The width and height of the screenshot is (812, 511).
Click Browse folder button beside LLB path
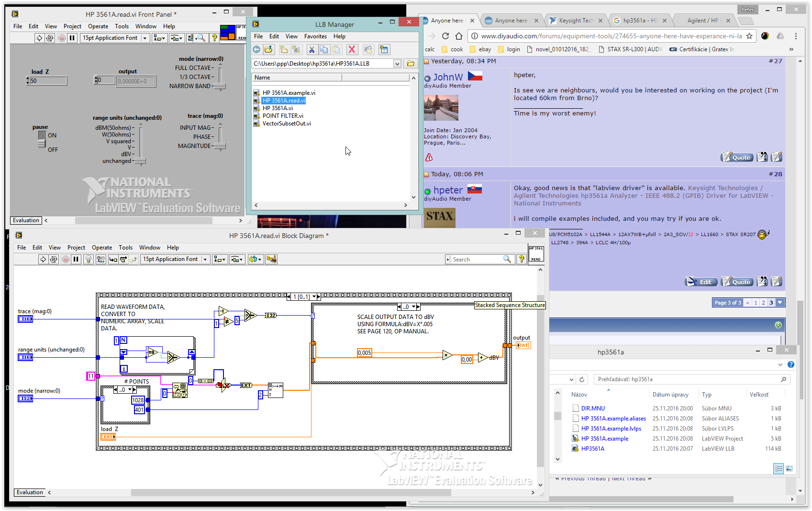[x=411, y=63]
